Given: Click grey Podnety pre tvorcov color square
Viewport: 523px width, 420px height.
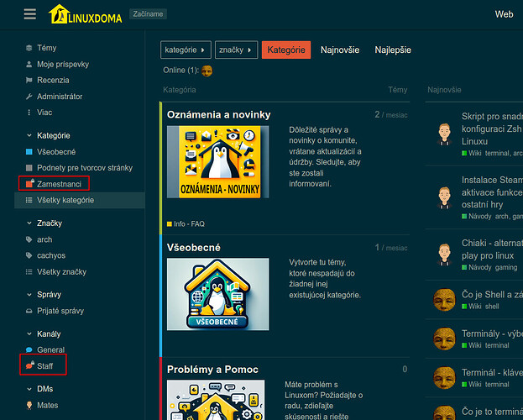Looking at the screenshot, I should 29,168.
